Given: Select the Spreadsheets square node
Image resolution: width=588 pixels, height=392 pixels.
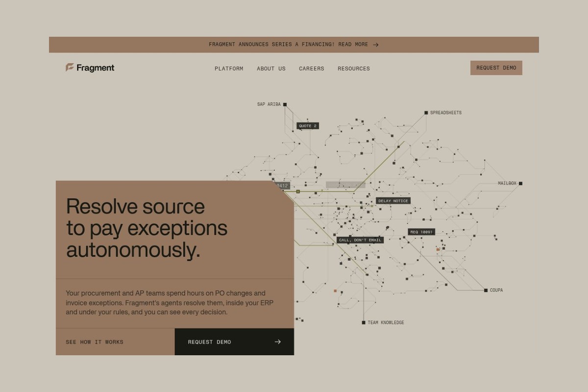Looking at the screenshot, I should point(426,113).
